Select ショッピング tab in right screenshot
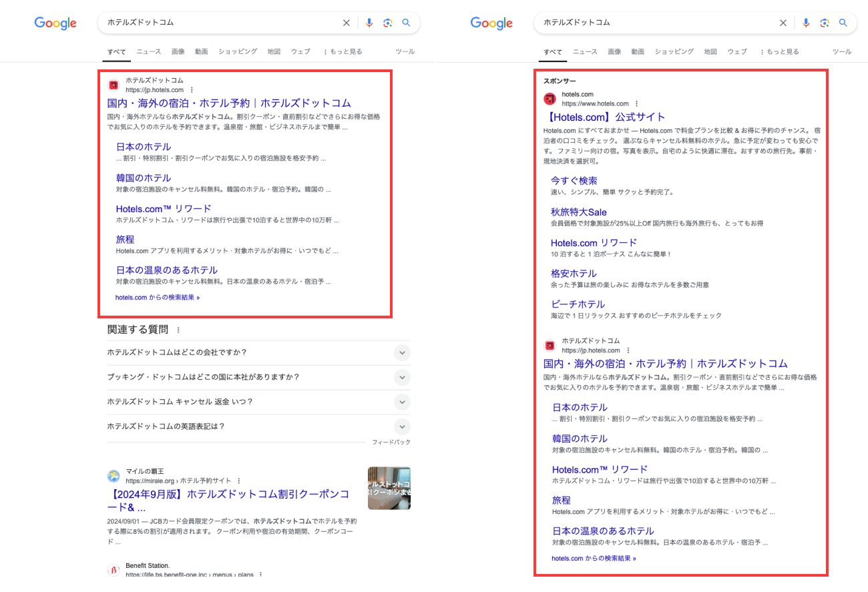This screenshot has width=868, height=592. (674, 51)
